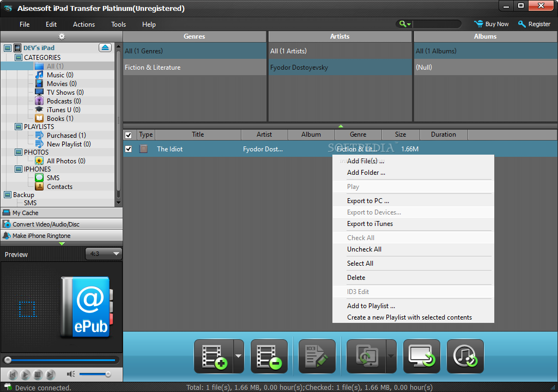Click the iTunes U graduation cap icon
Screen dimensions: 558x392
[x=39, y=110]
